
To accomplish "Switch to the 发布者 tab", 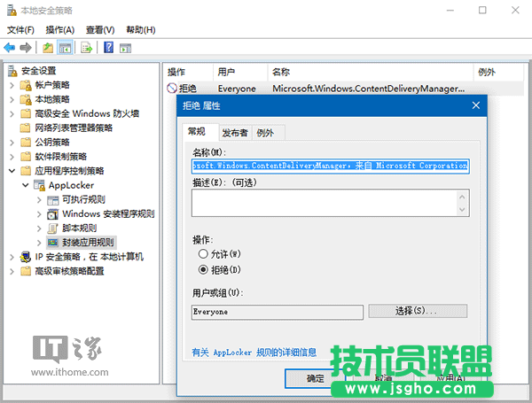I will [234, 133].
